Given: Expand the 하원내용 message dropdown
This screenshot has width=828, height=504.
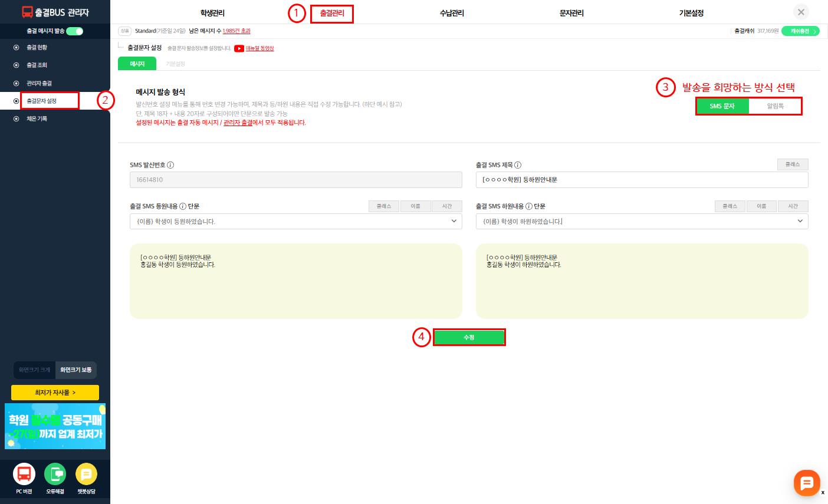Looking at the screenshot, I should pos(800,221).
